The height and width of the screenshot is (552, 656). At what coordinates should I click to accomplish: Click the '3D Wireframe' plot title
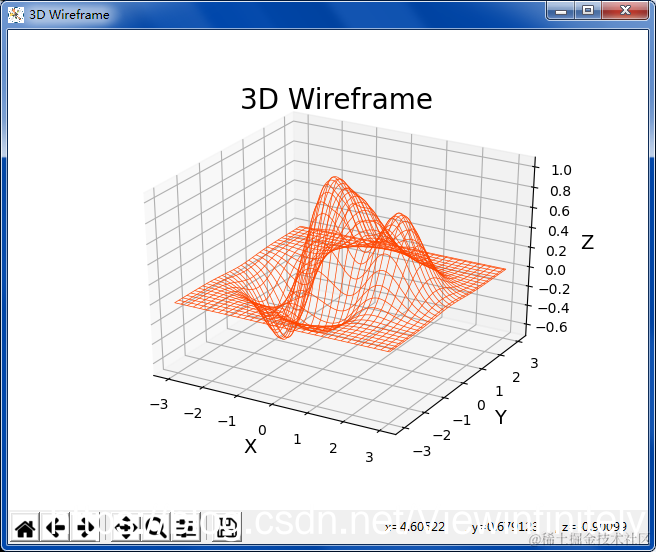[336, 99]
